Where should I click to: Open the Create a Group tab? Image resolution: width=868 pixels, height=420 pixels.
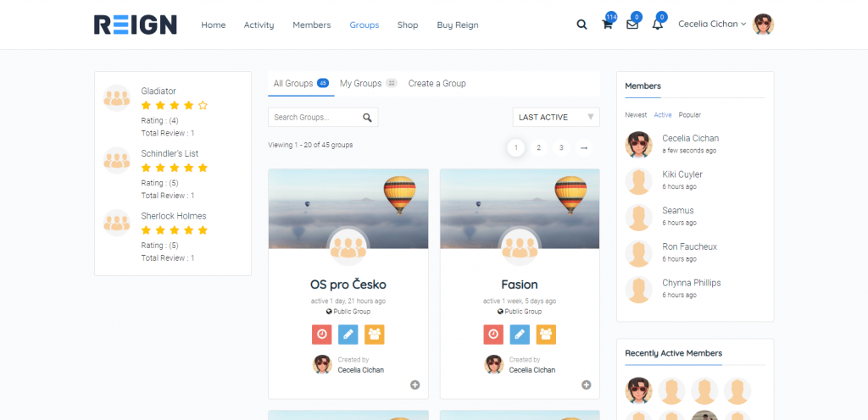click(437, 84)
